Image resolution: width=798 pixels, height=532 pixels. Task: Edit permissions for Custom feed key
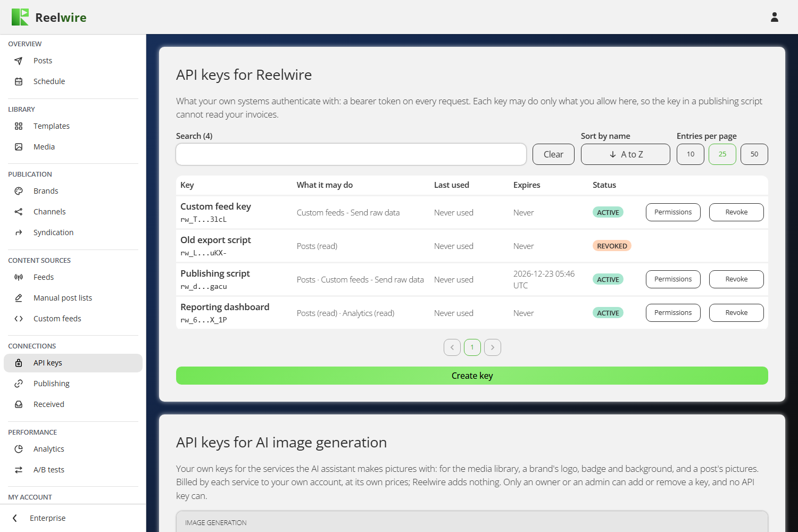673,212
